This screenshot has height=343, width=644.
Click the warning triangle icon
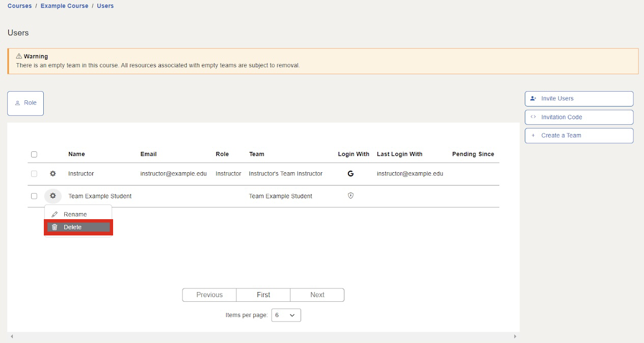click(19, 56)
